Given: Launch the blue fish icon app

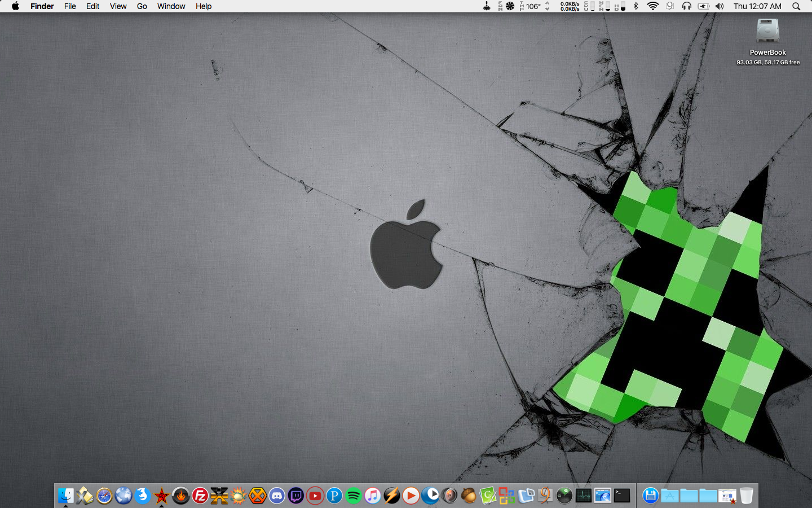Looking at the screenshot, I should coord(143,496).
